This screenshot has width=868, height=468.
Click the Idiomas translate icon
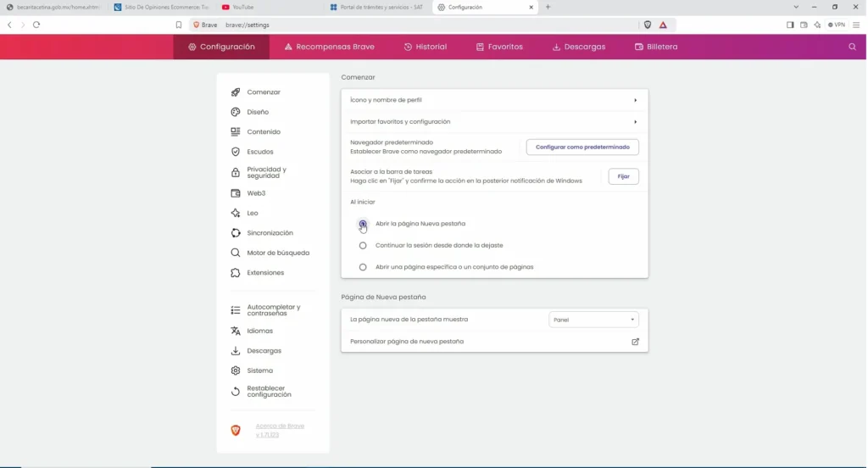pyautogui.click(x=236, y=331)
